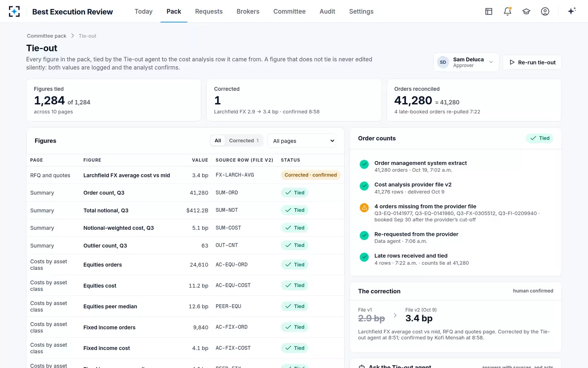Click green check beside Re-requested from the provider
Image resolution: width=588 pixels, height=368 pixels.
[x=364, y=236]
